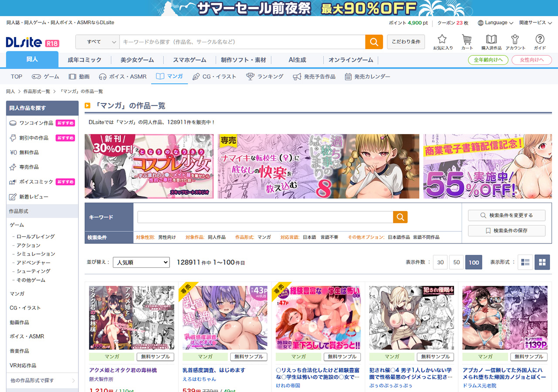Image resolution: width=558 pixels, height=392 pixels.
Task: Click the 全年齢向けへ button
Action: point(488,60)
